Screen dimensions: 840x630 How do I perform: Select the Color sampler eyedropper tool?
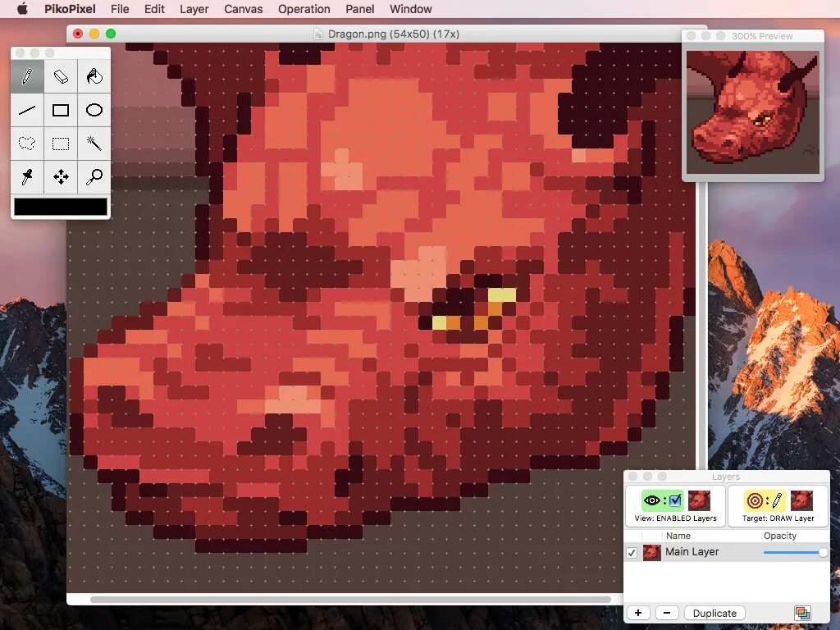pos(27,177)
